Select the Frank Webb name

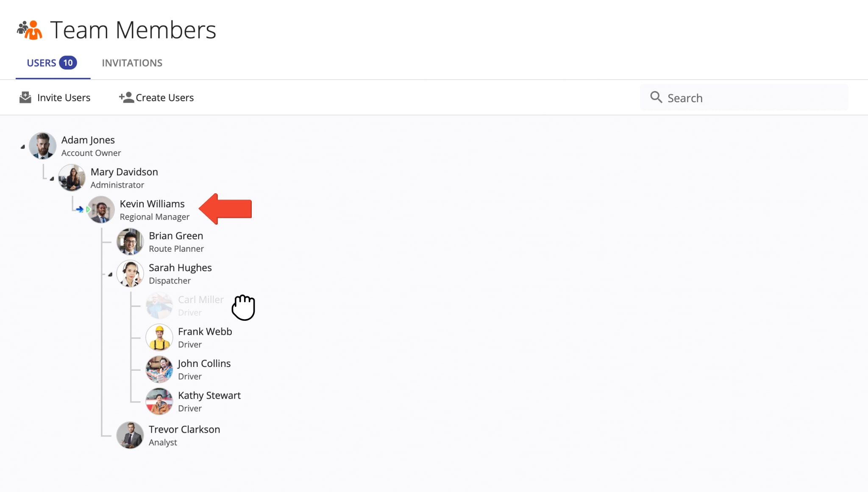click(205, 331)
